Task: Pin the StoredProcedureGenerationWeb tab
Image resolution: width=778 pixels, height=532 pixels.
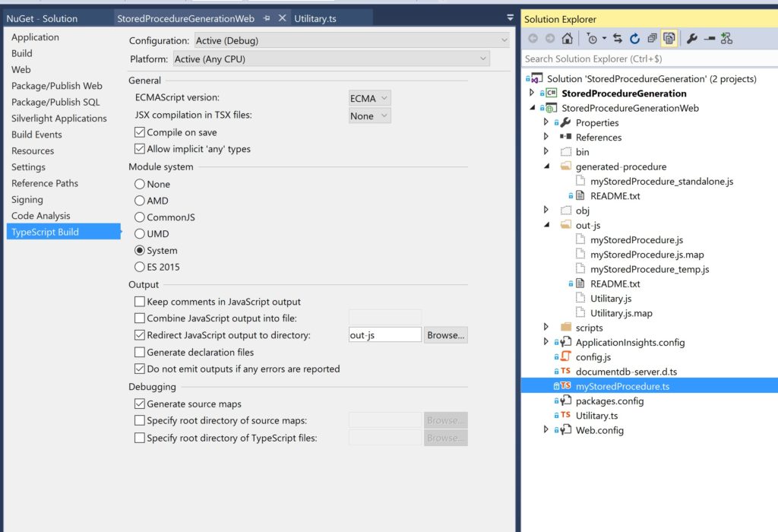Action: (267, 18)
